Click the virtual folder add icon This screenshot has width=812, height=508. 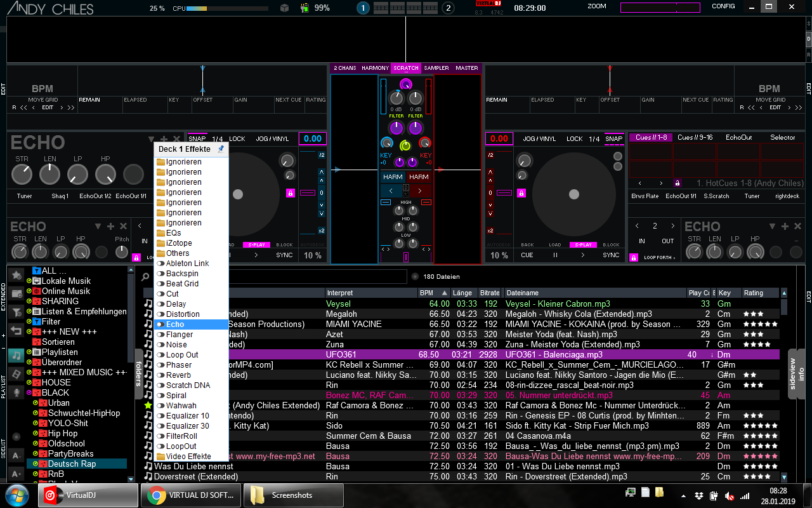pos(16,293)
